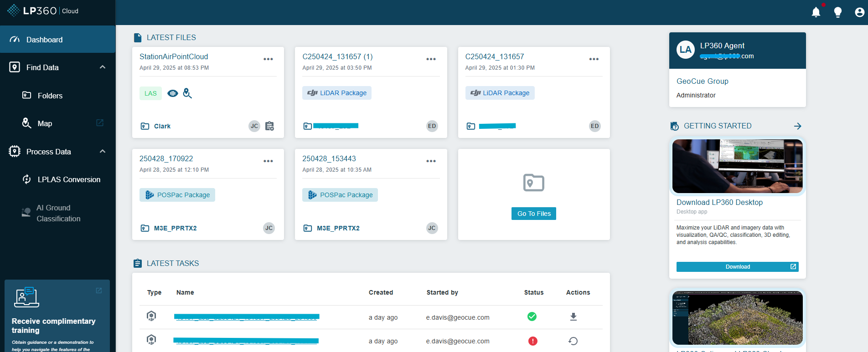Click the folder location icon above Go To Files
Screen dimensions: 868x352
click(x=534, y=183)
